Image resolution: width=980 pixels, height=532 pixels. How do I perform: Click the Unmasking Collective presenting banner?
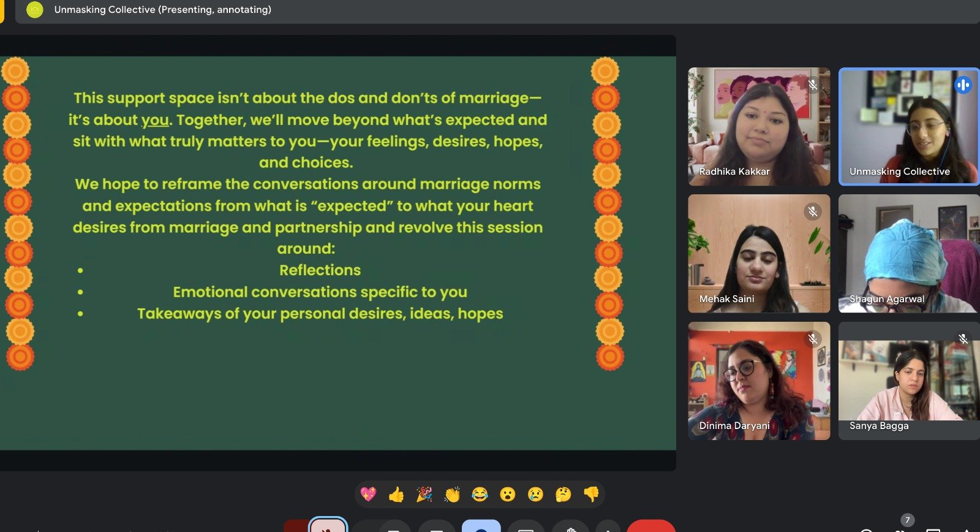pos(162,10)
